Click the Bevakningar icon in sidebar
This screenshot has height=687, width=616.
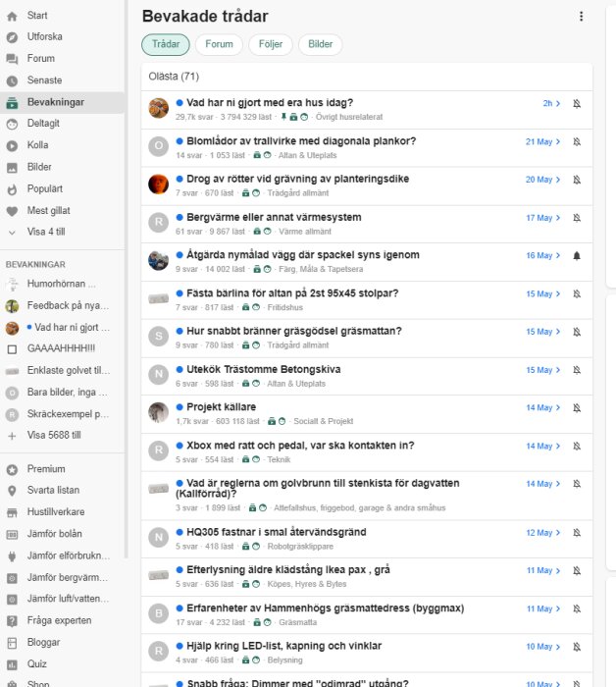point(12,103)
